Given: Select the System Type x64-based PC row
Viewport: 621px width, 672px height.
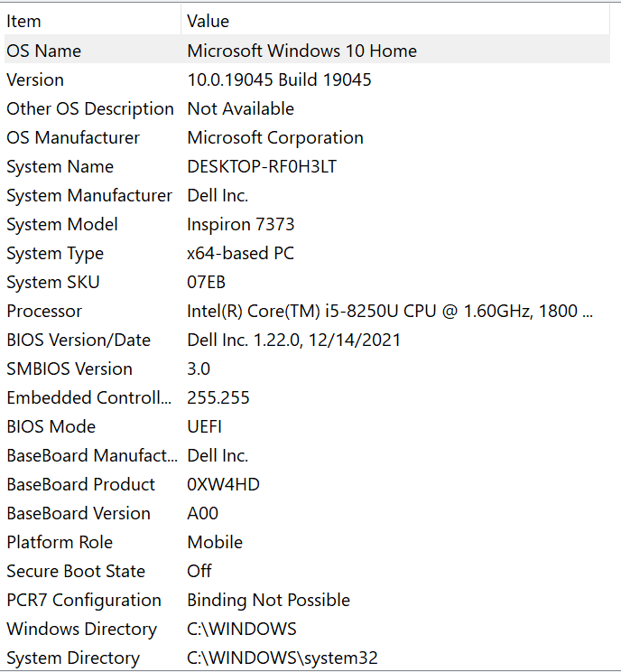Looking at the screenshot, I should click(307, 253).
